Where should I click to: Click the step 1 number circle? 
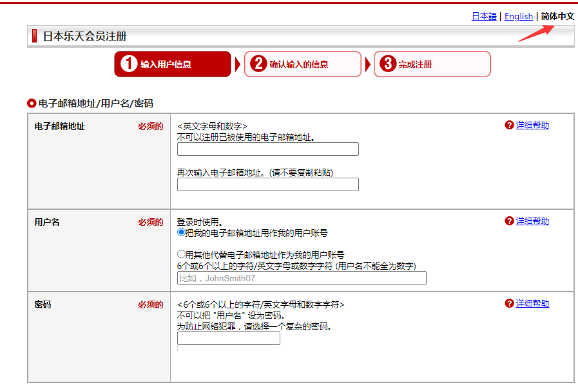coord(129,64)
